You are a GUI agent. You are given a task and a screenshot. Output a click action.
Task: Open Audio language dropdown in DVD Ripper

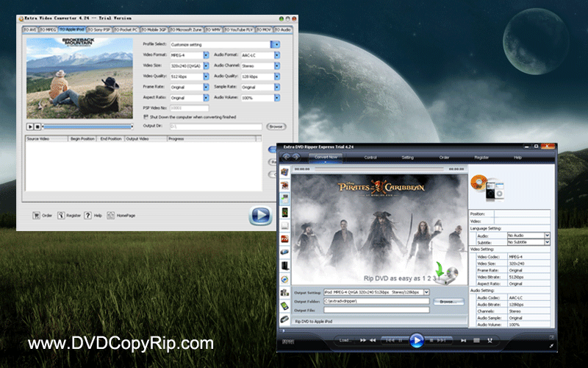pyautogui.click(x=547, y=236)
